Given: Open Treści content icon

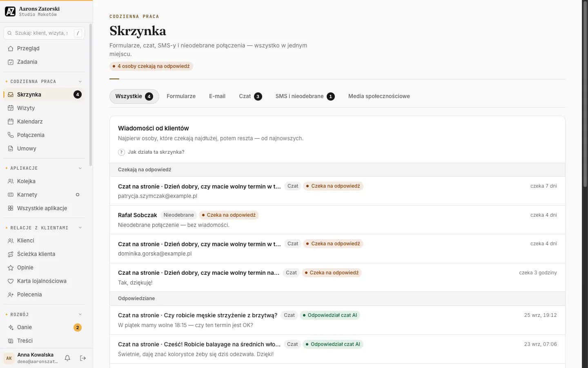Looking at the screenshot, I should (x=11, y=341).
